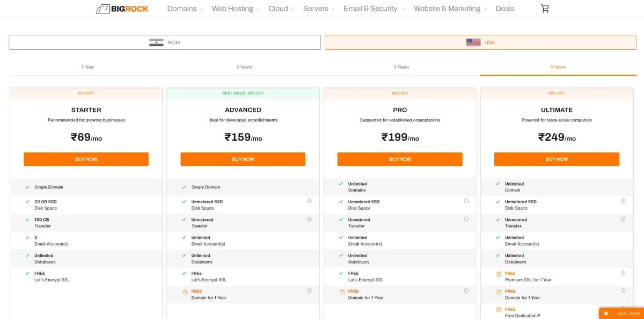The width and height of the screenshot is (644, 319).
Task: Click gift icon beside Ultimate Free Domain
Action: (x=499, y=292)
